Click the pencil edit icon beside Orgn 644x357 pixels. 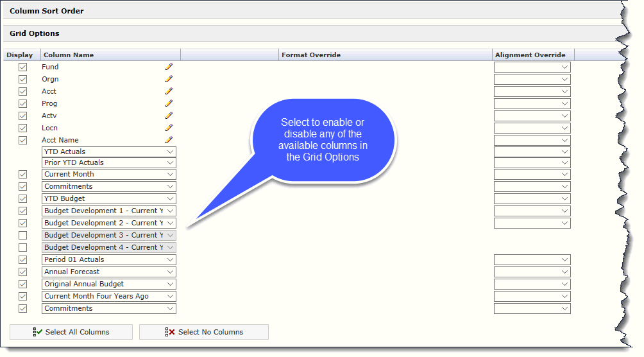[169, 79]
